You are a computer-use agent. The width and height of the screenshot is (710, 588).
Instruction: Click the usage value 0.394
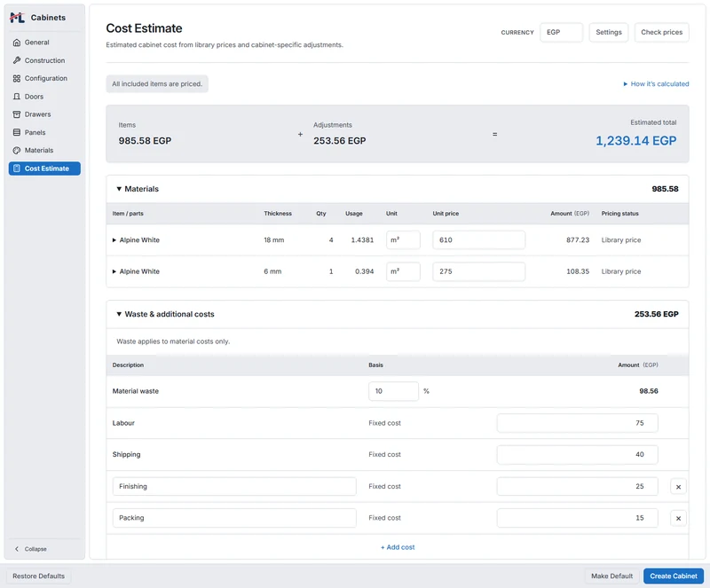pos(364,271)
